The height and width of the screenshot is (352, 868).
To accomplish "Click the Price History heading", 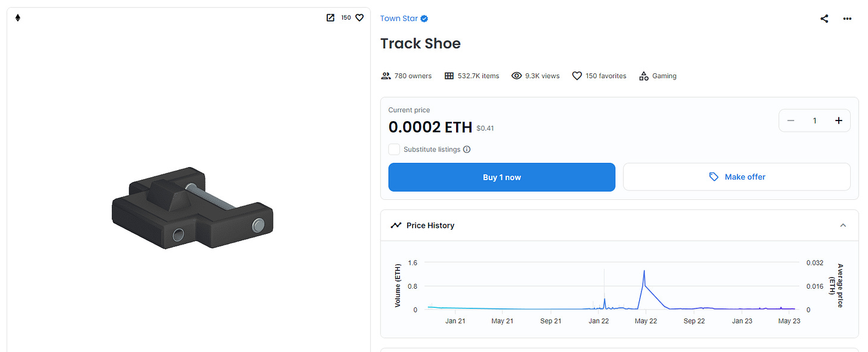I will pyautogui.click(x=430, y=226).
